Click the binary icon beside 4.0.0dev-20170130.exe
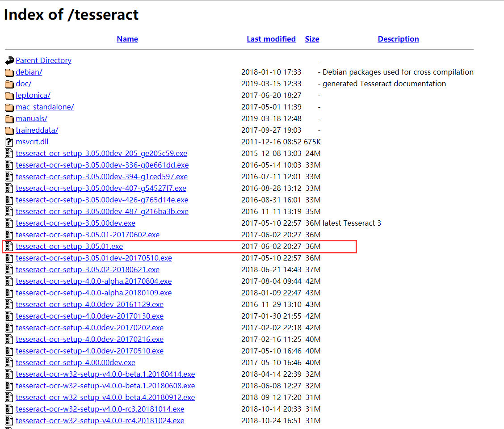 9,316
